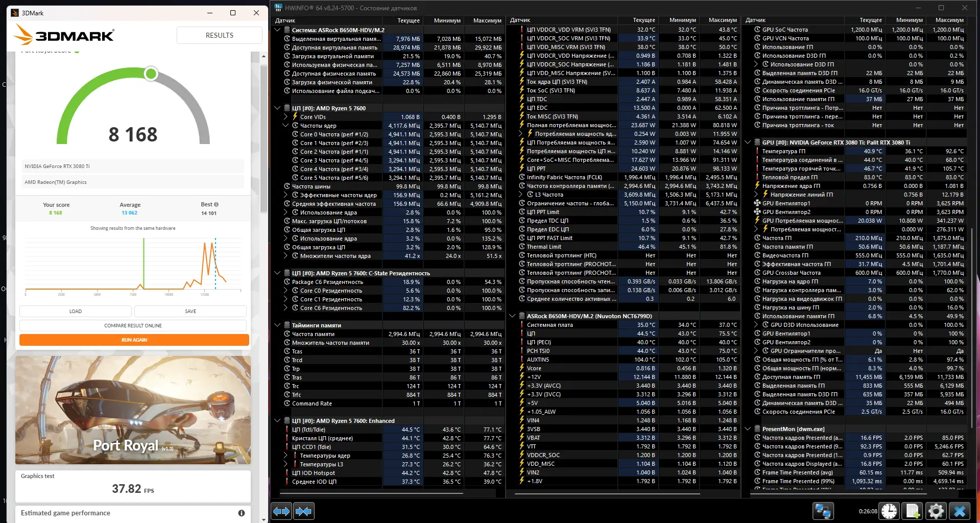This screenshot has width=980, height=523.
Task: Click the HWiNFO 64 title bar app icon
Action: tap(278, 8)
